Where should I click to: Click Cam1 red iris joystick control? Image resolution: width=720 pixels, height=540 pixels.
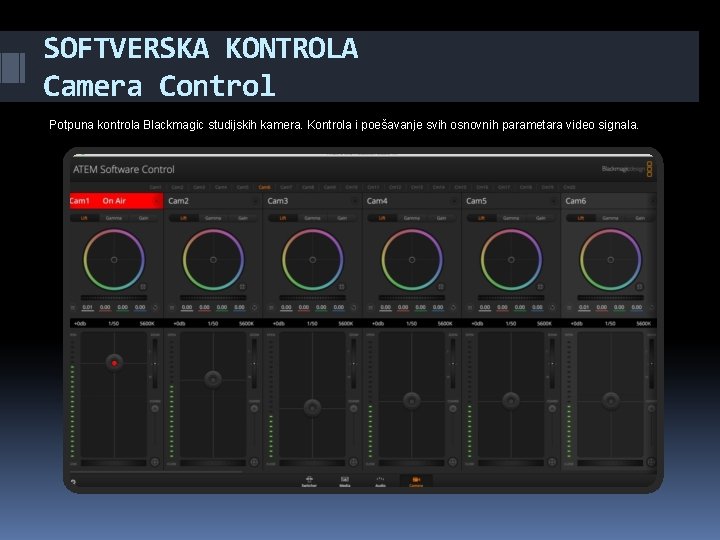click(114, 363)
